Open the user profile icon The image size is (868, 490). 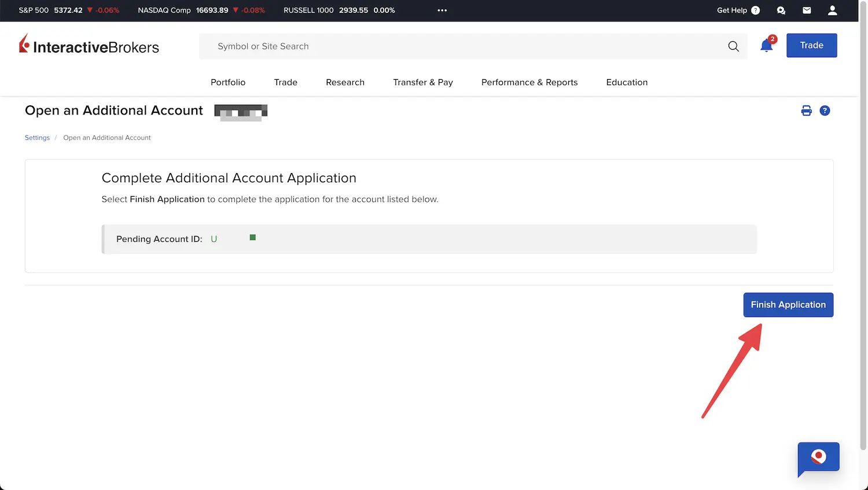click(832, 10)
